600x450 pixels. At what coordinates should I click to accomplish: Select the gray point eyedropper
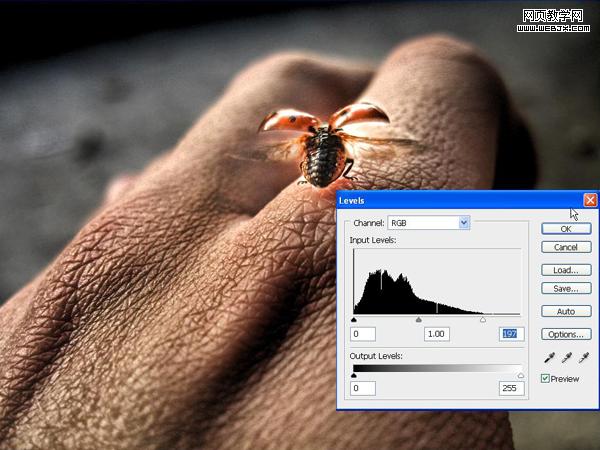click(567, 358)
